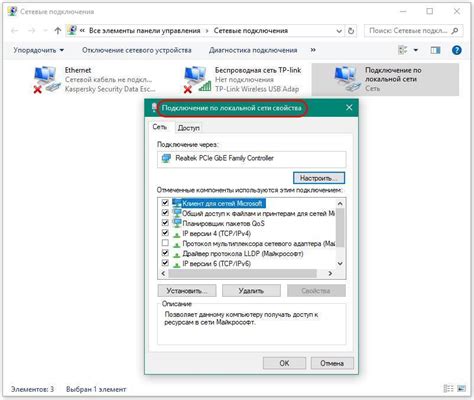Click components list scroll right arrow
The height and width of the screenshot is (400, 474).
coord(330,273)
